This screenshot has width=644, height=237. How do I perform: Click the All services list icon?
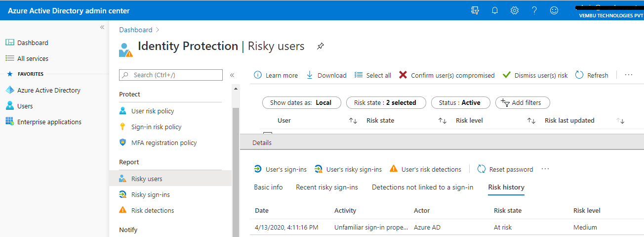coord(9,58)
